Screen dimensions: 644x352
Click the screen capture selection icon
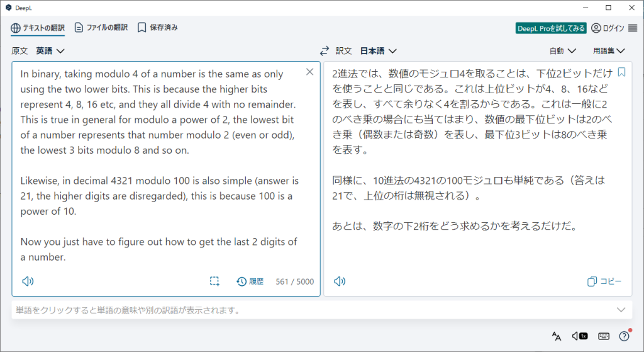(x=214, y=281)
